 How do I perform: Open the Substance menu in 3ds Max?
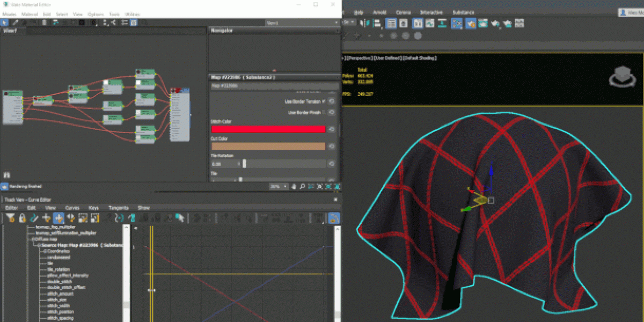[463, 12]
